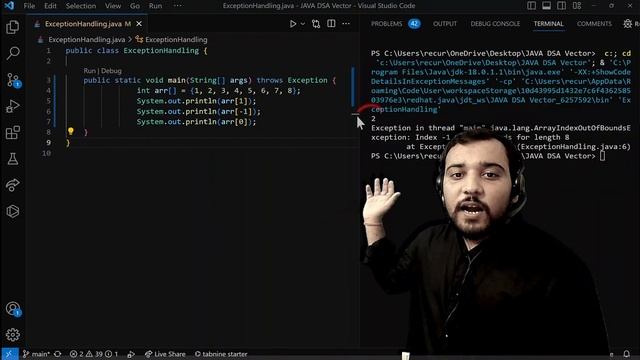The height and width of the screenshot is (360, 640).
Task: Switch to the Output panel tab
Action: click(445, 24)
